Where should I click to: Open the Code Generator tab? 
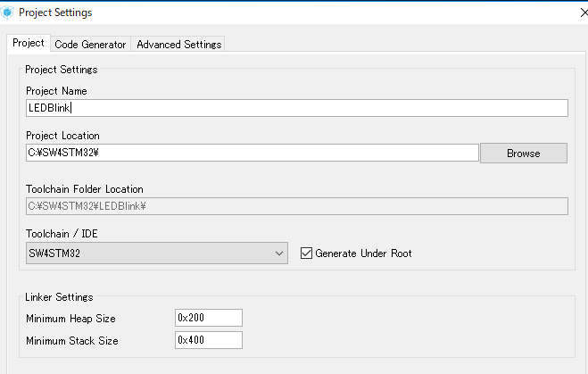[90, 45]
